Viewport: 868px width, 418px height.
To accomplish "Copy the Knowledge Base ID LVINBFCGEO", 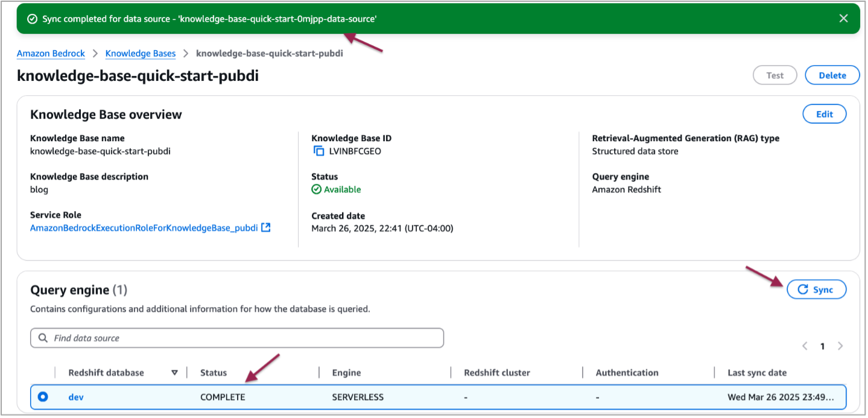I will click(318, 151).
